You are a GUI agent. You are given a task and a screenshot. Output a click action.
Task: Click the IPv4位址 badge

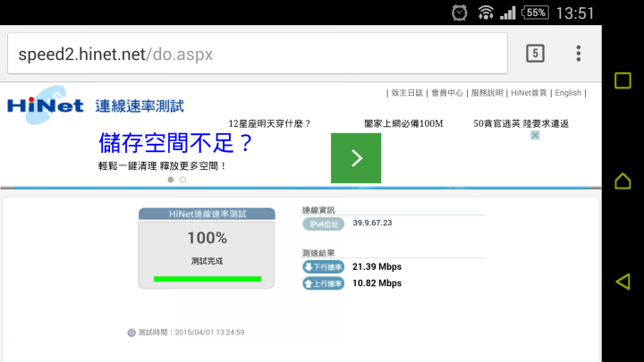tap(324, 224)
